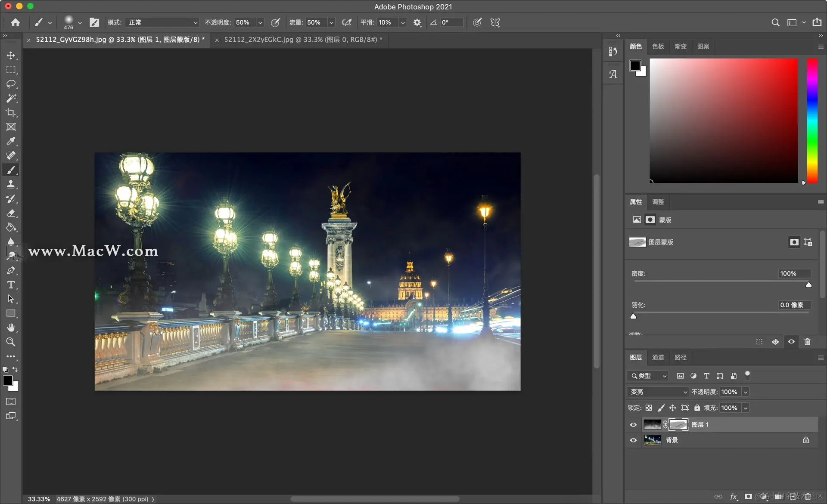827x504 pixels.
Task: Delete the mask with trash icon in Properties
Action: tap(807, 342)
